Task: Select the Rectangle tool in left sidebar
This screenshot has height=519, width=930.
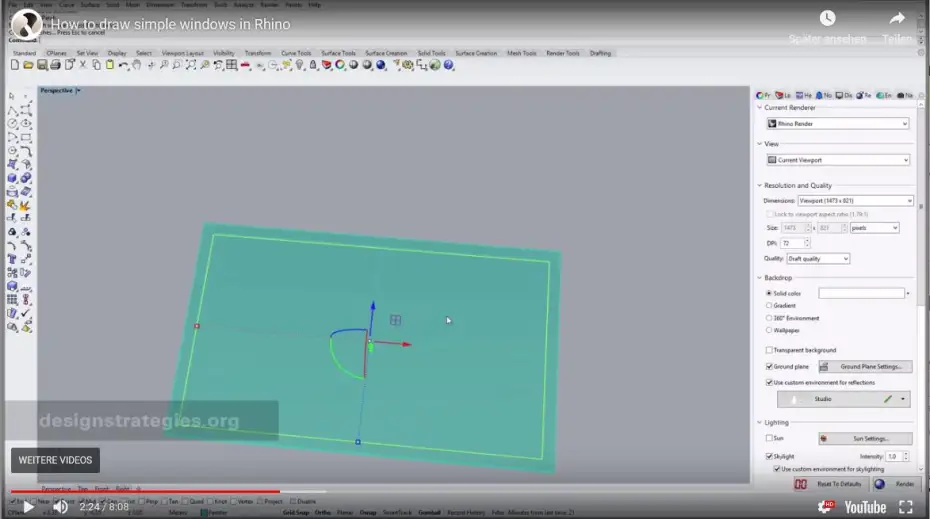Action: (x=26, y=137)
